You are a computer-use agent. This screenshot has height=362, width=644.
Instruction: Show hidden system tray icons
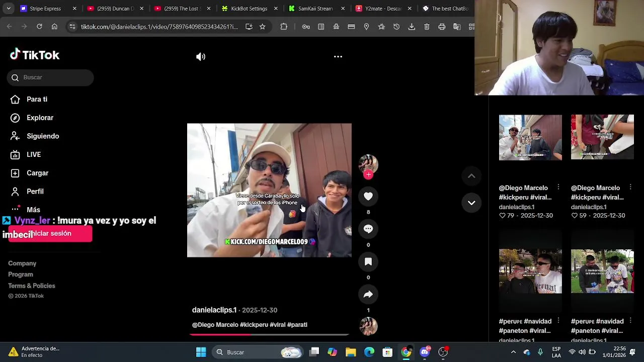tap(513, 352)
